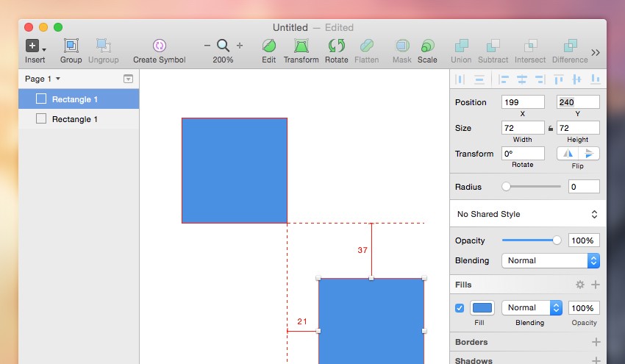Image resolution: width=625 pixels, height=364 pixels.
Task: Align layers to right edge
Action: [540, 79]
